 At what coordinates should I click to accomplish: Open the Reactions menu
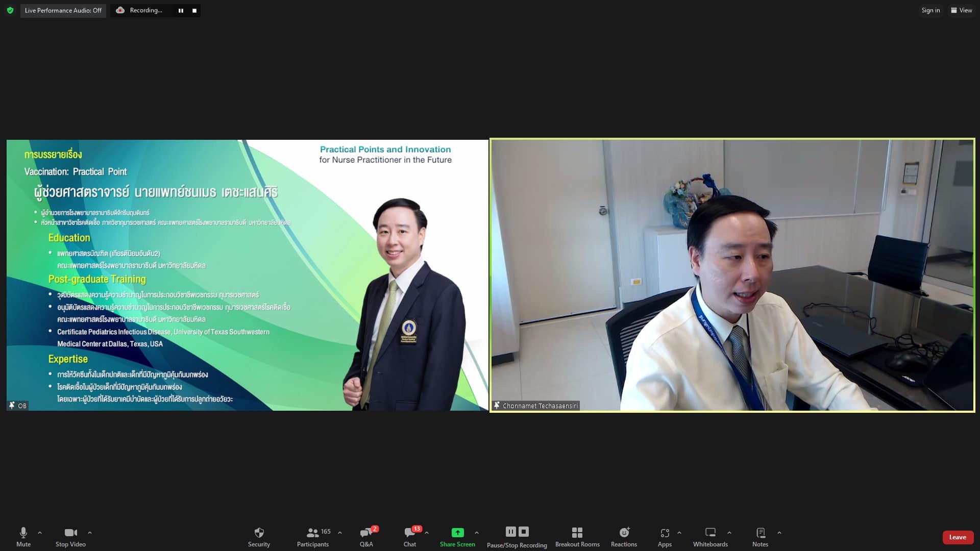pyautogui.click(x=624, y=537)
